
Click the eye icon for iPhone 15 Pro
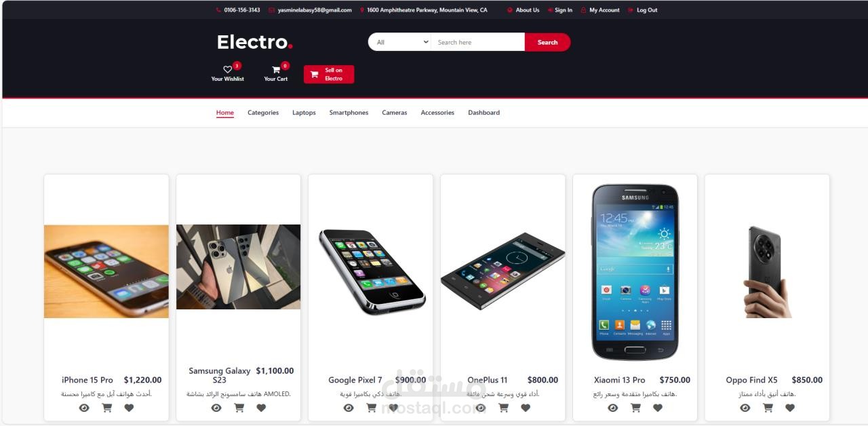coord(84,408)
